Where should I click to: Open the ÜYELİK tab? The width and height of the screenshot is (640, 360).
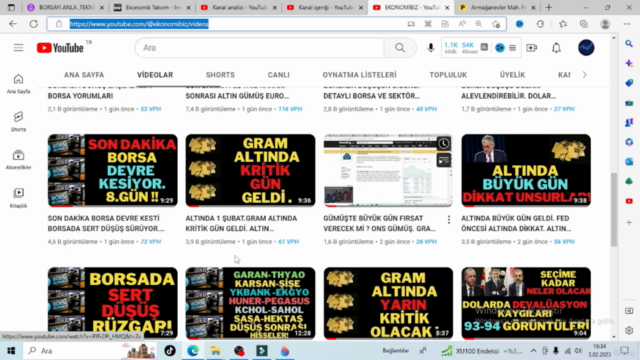(x=512, y=75)
